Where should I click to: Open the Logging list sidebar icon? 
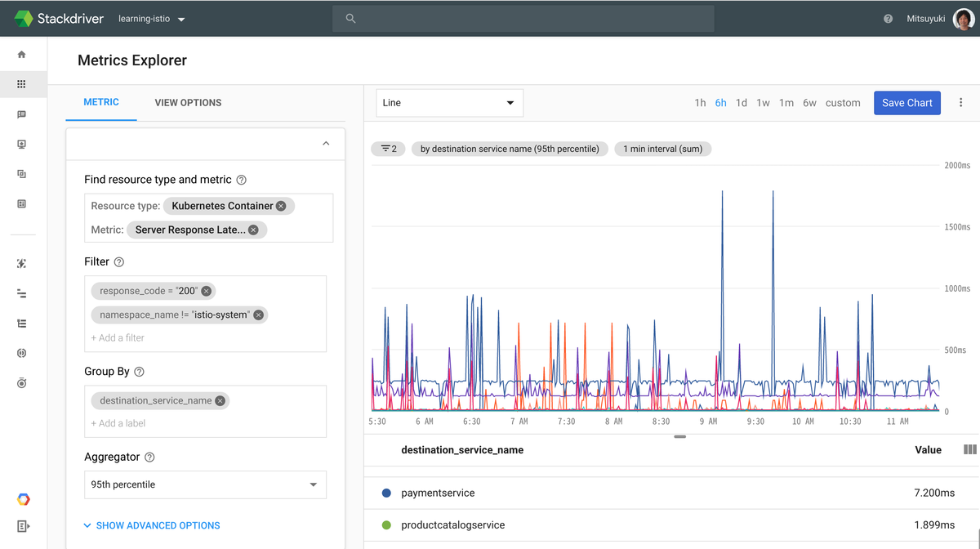click(x=22, y=324)
